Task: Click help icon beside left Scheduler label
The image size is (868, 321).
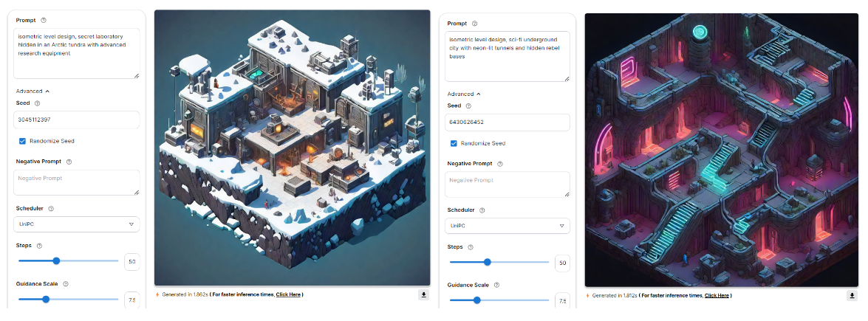Action: 51,209
